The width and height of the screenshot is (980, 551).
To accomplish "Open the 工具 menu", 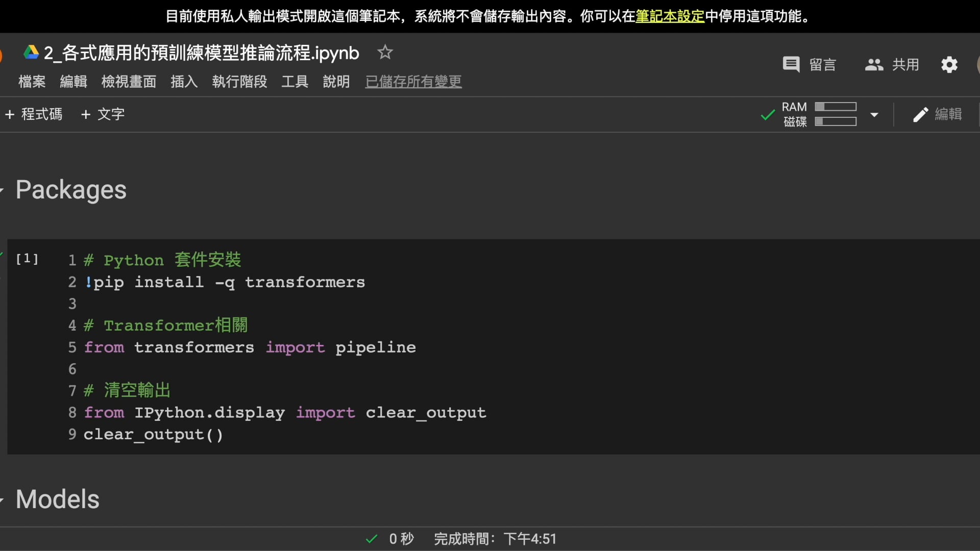I will click(x=295, y=82).
